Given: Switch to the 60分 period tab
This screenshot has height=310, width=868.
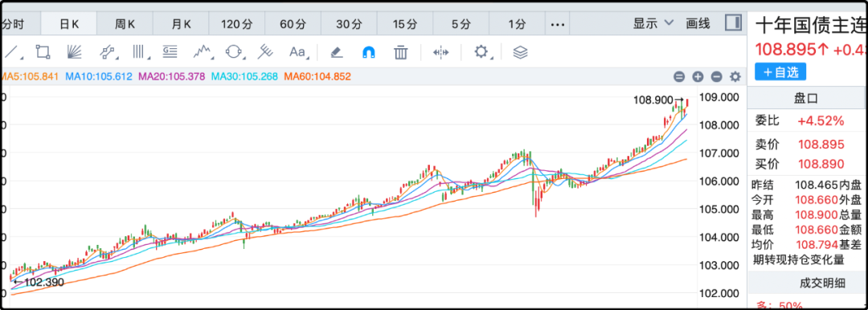Looking at the screenshot, I should [293, 24].
